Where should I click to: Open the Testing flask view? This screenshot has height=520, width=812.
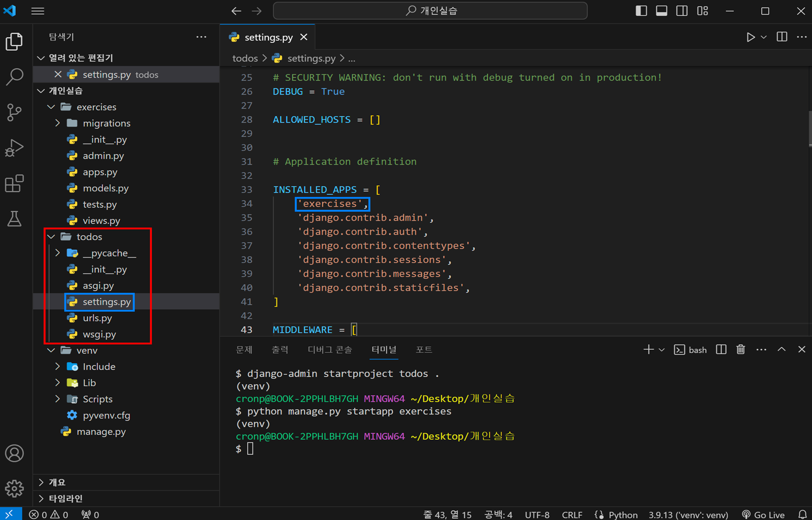14,219
